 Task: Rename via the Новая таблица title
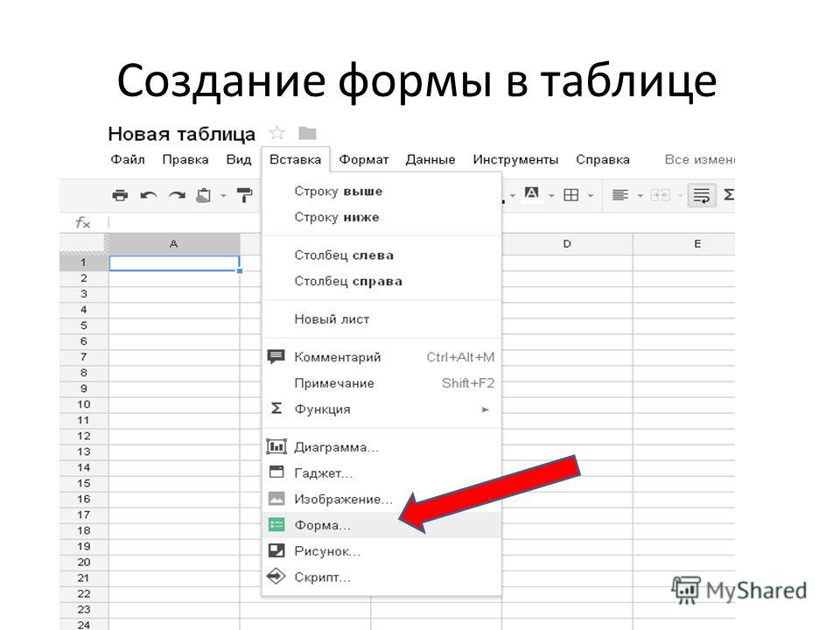[182, 133]
